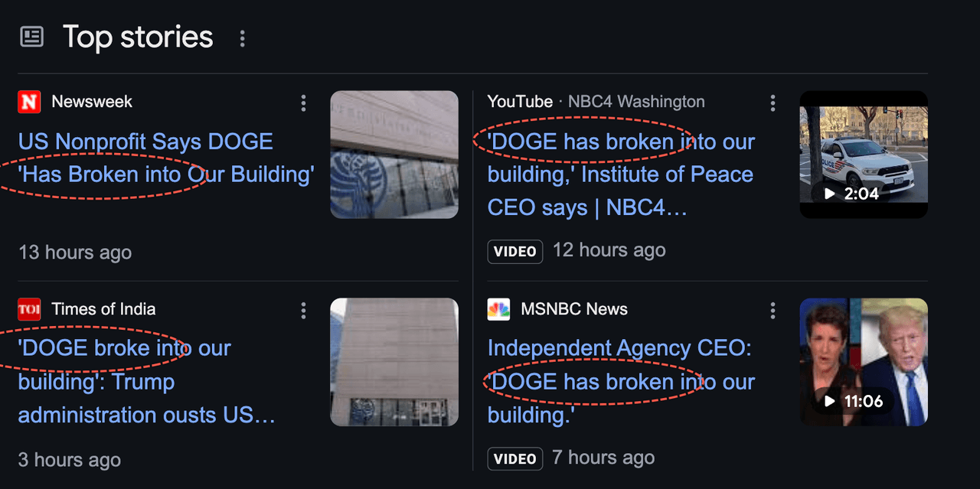Viewport: 980px width, 489px height.
Task: View the Times of India story thumbnail
Action: point(394,362)
